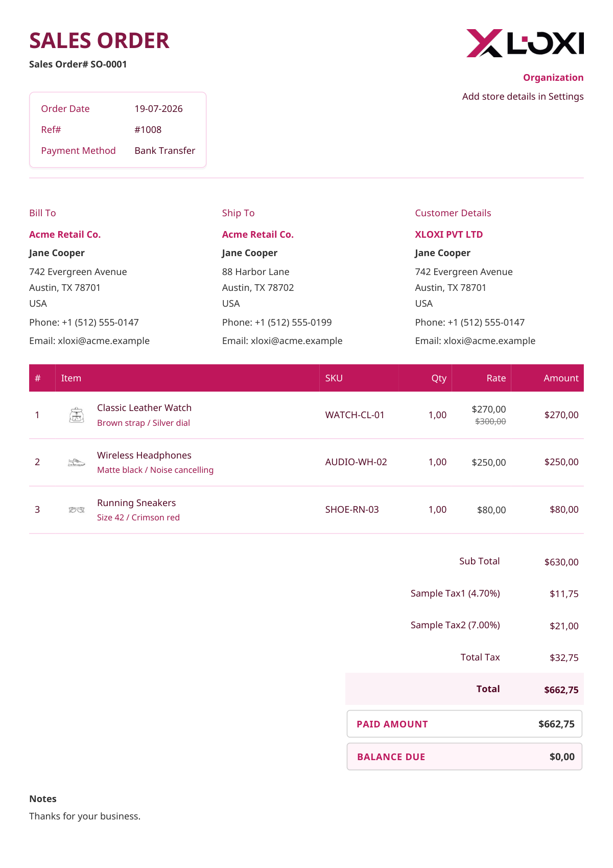
Task: Click the Ref# value #1008
Action: click(148, 130)
